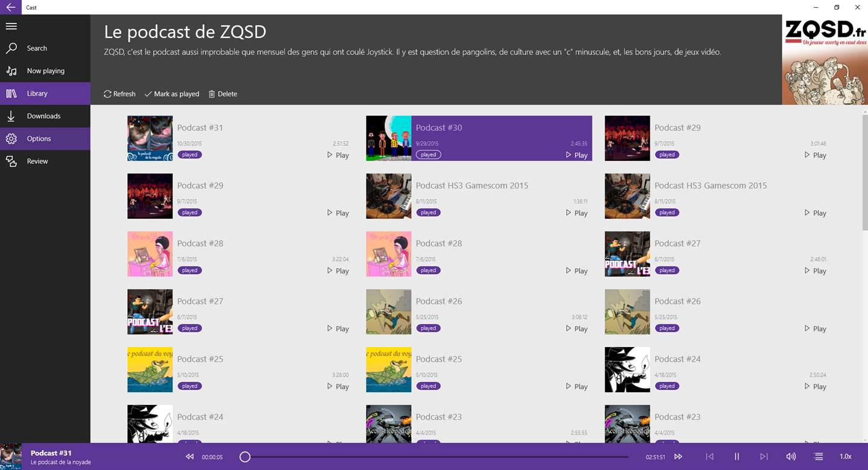Click the volume speaker icon
The image size is (868, 470).
click(791, 457)
